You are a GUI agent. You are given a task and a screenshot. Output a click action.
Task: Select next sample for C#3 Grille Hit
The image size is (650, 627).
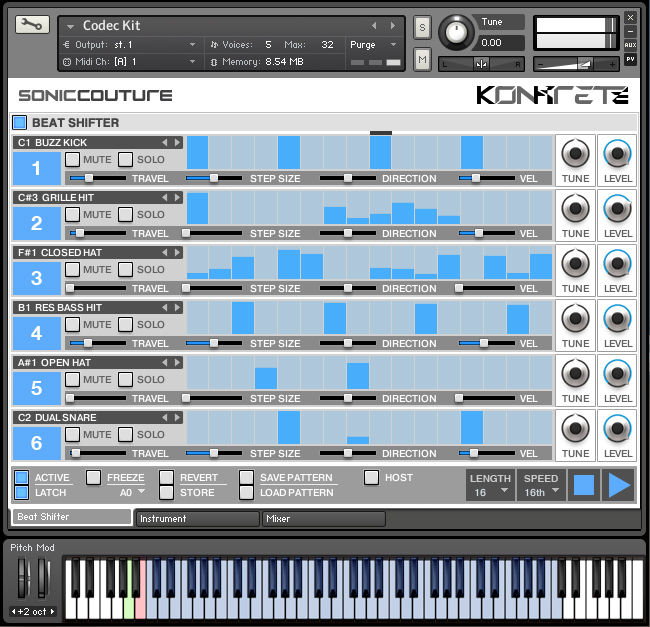[x=177, y=198]
